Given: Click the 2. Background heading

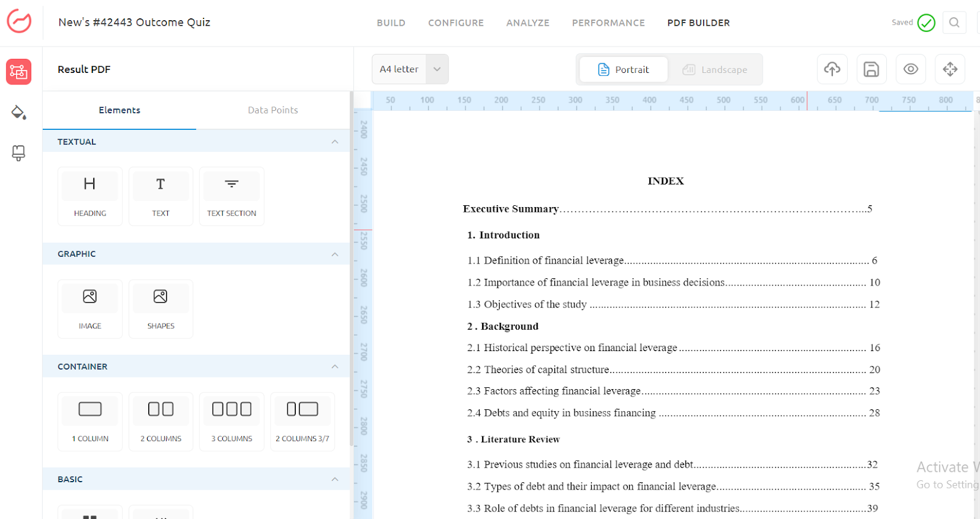Looking at the screenshot, I should [503, 327].
